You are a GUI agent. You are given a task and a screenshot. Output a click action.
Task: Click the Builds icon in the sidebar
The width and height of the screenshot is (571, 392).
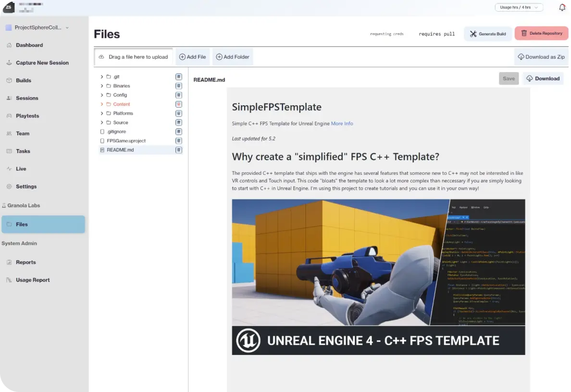click(11, 80)
